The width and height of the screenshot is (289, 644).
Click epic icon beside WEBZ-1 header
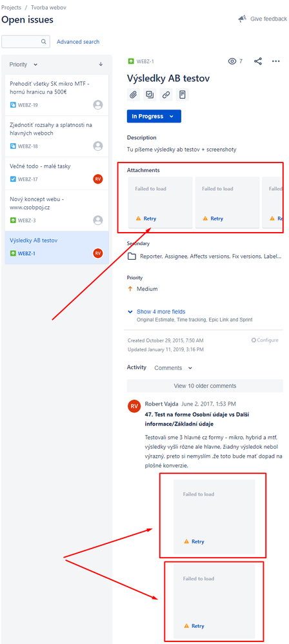tap(131, 61)
